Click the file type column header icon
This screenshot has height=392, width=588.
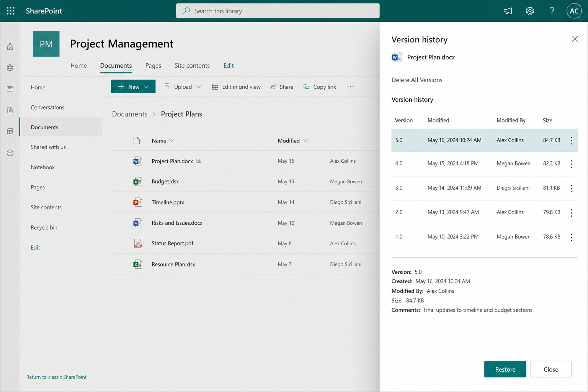[x=137, y=140]
